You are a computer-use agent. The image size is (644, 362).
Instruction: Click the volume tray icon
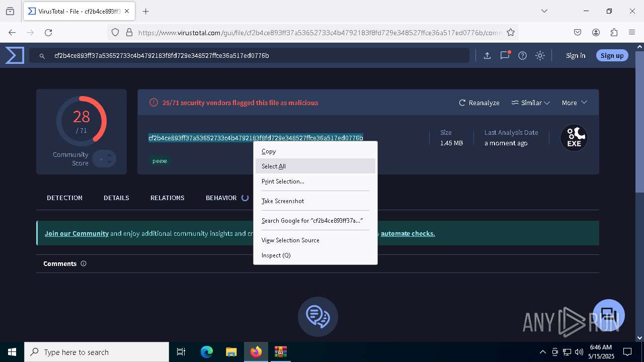click(579, 352)
